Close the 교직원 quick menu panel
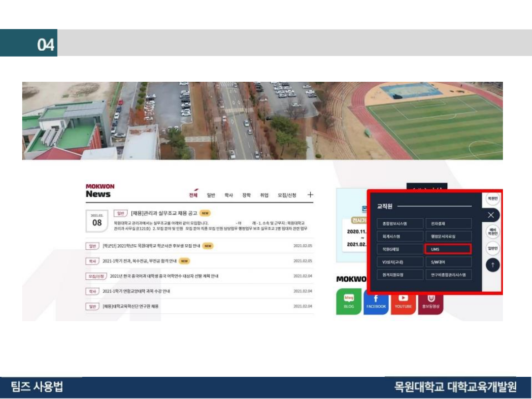This screenshot has width=532, height=399. [491, 215]
